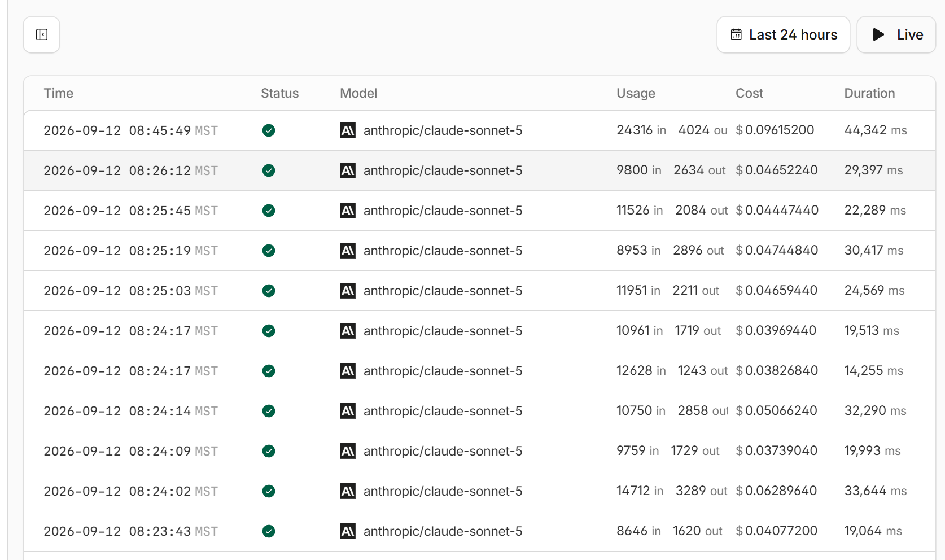This screenshot has height=560, width=945.
Task: Click Anthropic logo in 08:45:49 row
Action: pos(348,130)
